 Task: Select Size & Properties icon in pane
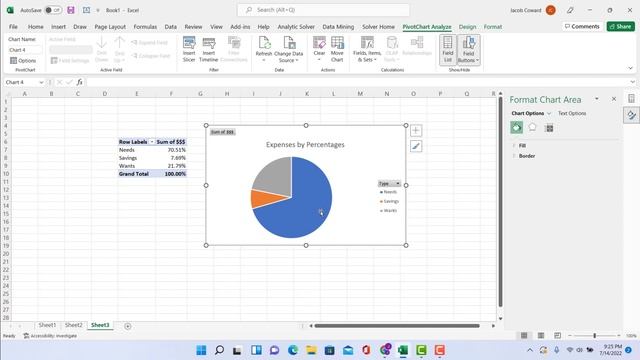[x=549, y=128]
